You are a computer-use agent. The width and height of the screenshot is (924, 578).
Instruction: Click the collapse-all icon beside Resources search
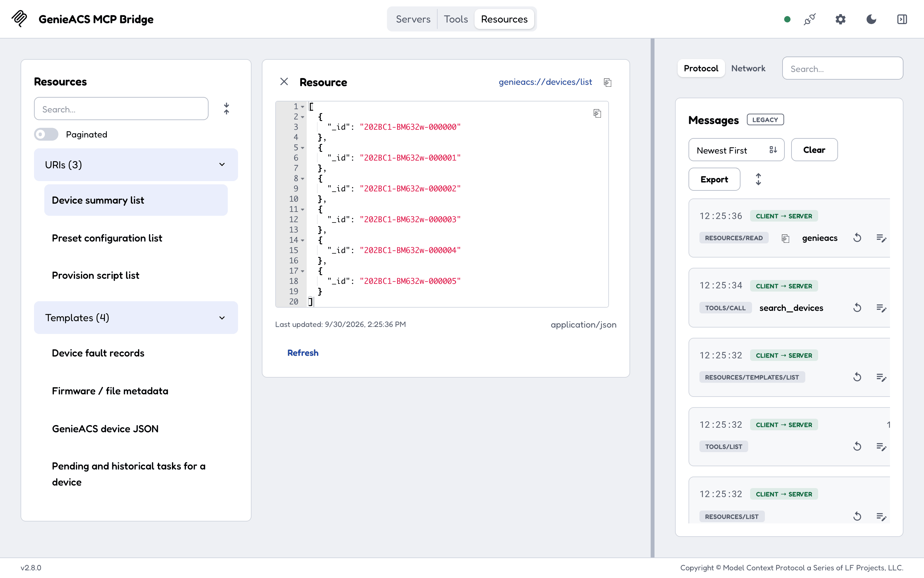(x=227, y=109)
